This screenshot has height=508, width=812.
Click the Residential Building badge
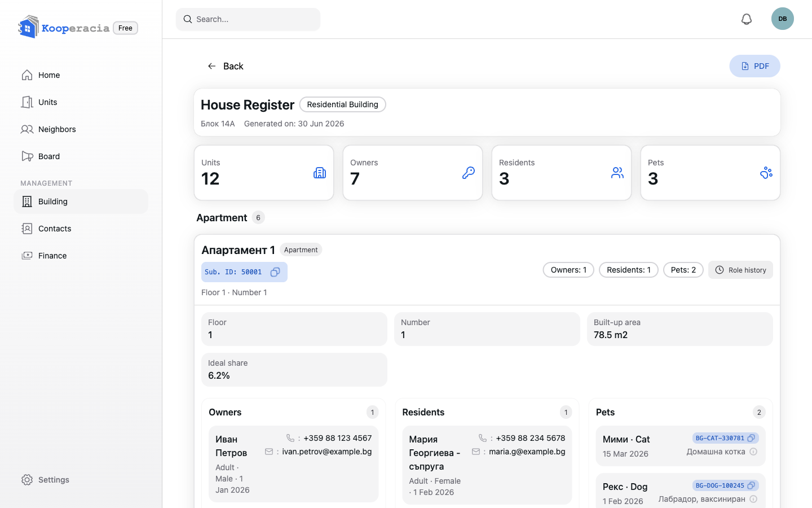click(x=343, y=104)
